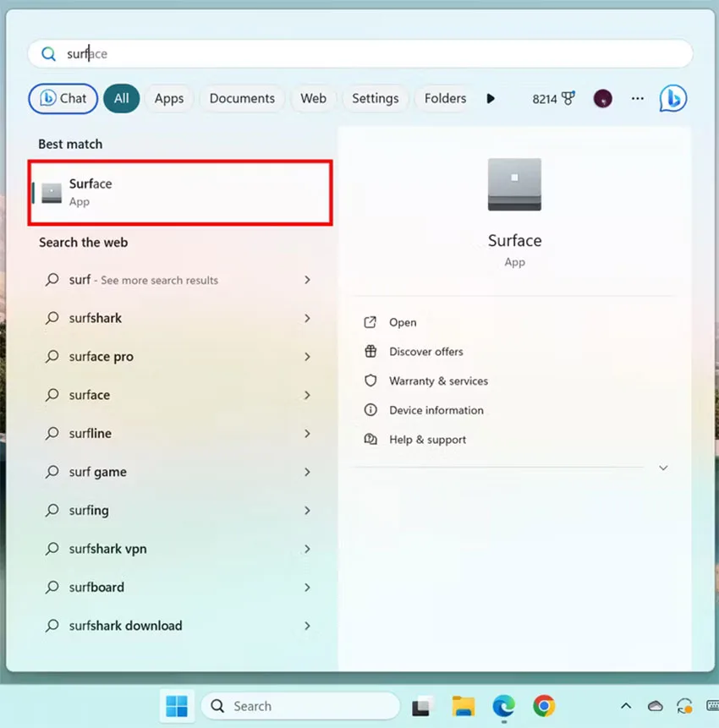
Task: Select the 'surfshark vpn' web suggestion
Action: click(179, 549)
